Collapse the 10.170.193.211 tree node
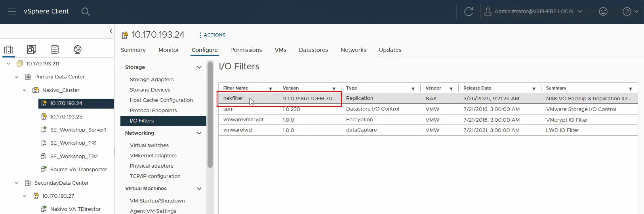Screen dimensions: 644x214 (8, 63)
